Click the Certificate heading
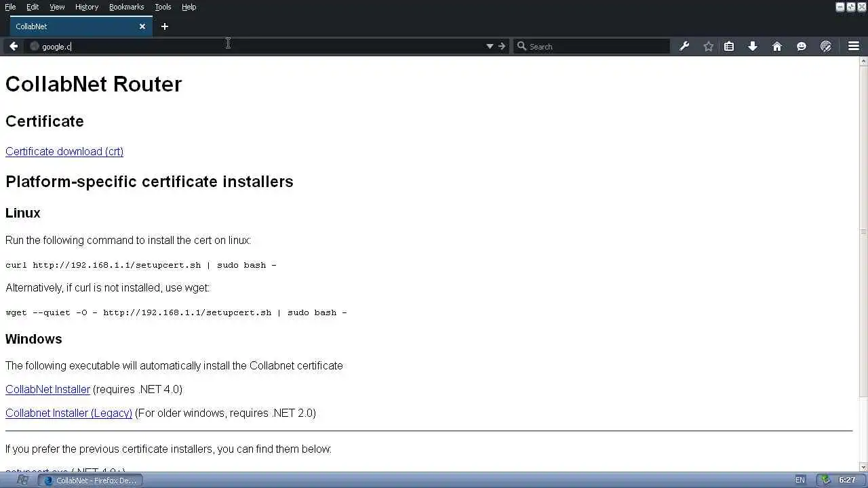Screen dimensions: 868x488 pyautogui.click(x=45, y=121)
